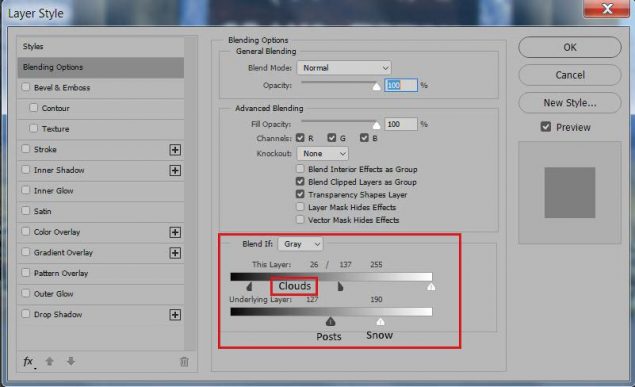Click the Fill Opacity slider handle
Image resolution: width=635 pixels, height=387 pixels.
(x=377, y=125)
